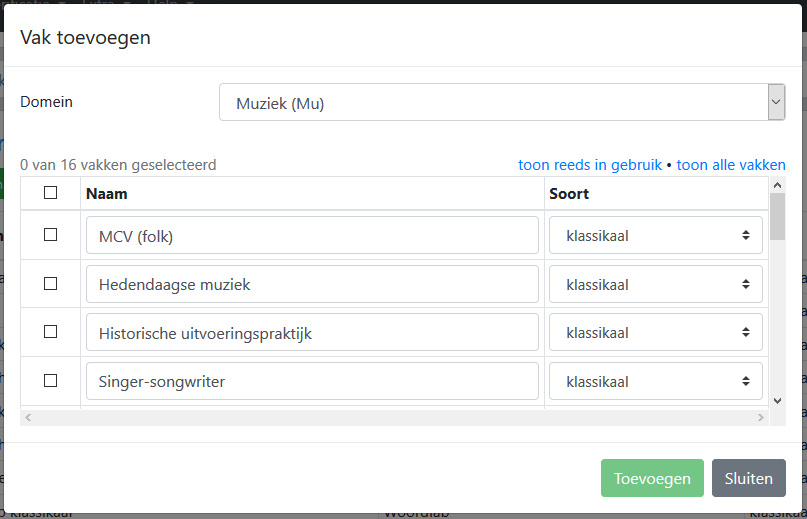
Task: Click the vertical scrollbar thumb of table
Action: tap(777, 217)
